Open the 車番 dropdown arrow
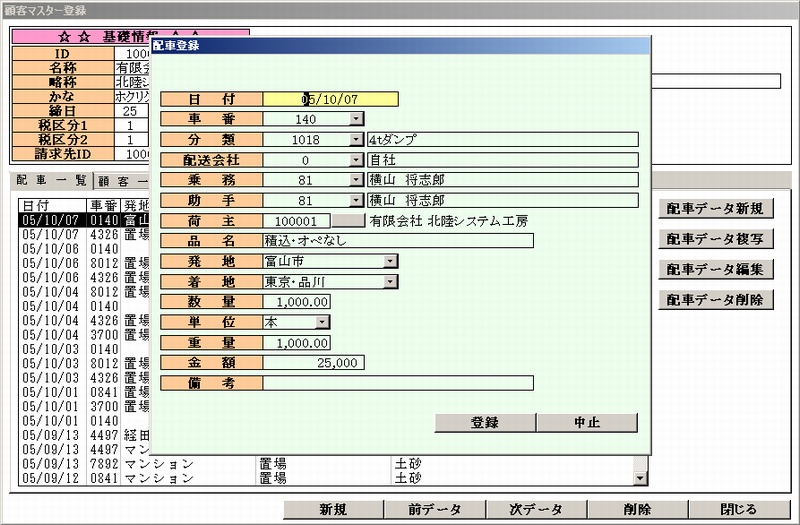Viewport: 800px width, 525px height. coord(357,119)
